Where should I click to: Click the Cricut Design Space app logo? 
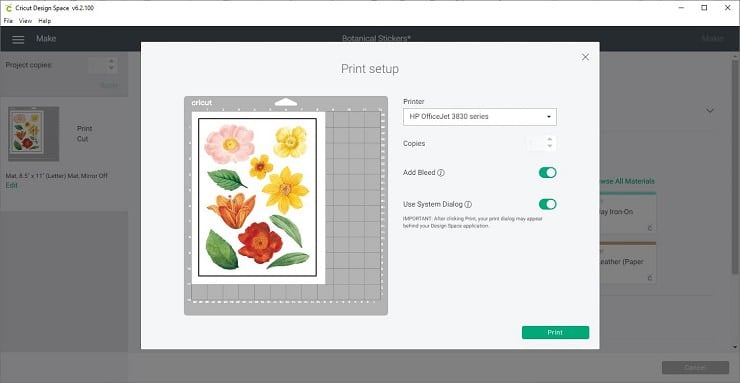[x=8, y=8]
